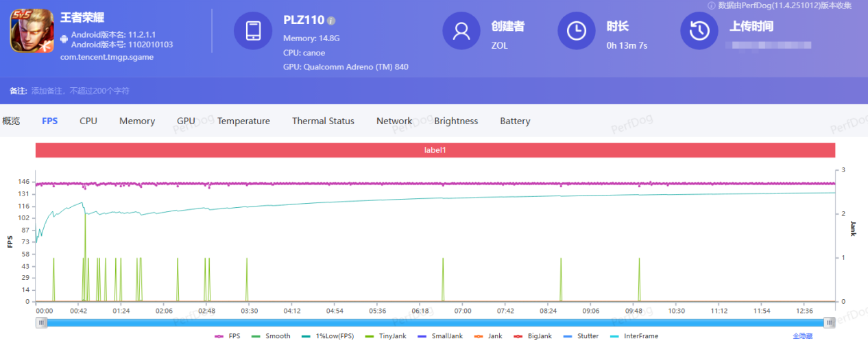This screenshot has height=343, width=868.
Task: Toggle InterFrame series visibility
Action: (x=634, y=336)
